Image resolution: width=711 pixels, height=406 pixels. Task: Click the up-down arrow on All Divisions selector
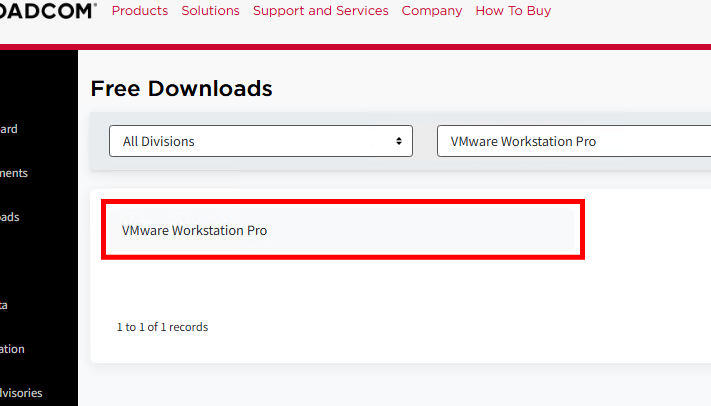tap(399, 141)
